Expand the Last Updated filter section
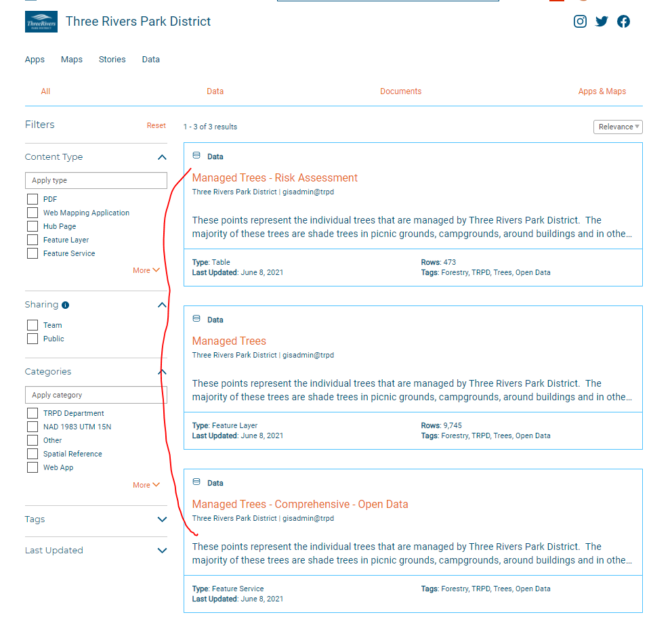The width and height of the screenshot is (672, 617). tap(162, 551)
